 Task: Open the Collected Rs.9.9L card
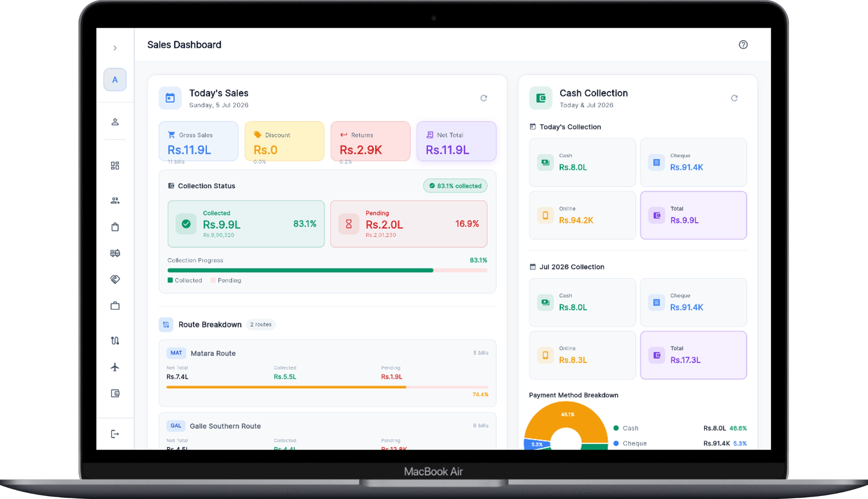pos(246,224)
